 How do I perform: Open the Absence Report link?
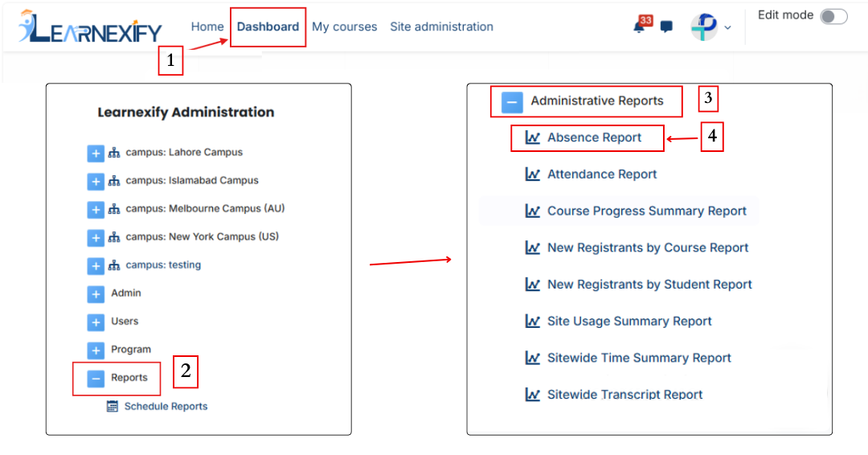(594, 137)
